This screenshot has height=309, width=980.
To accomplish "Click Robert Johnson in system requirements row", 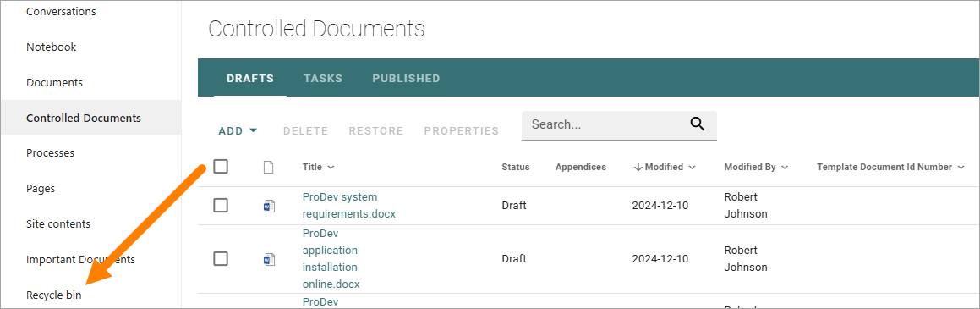I will tap(746, 205).
